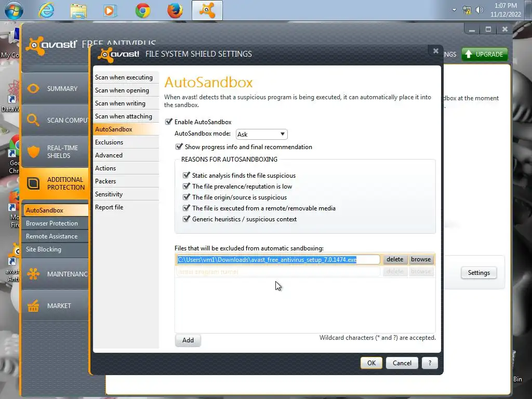Image resolution: width=532 pixels, height=399 pixels.
Task: Click the empty enter program name field
Action: [278, 272]
